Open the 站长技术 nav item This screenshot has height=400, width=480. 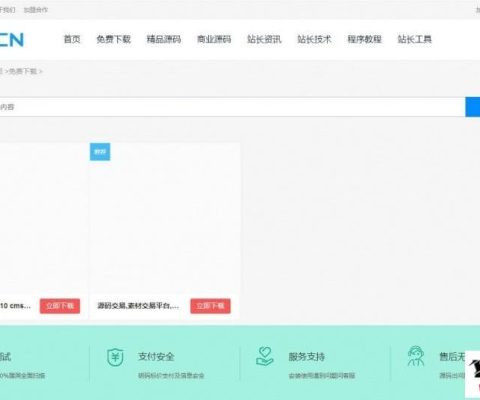314,39
